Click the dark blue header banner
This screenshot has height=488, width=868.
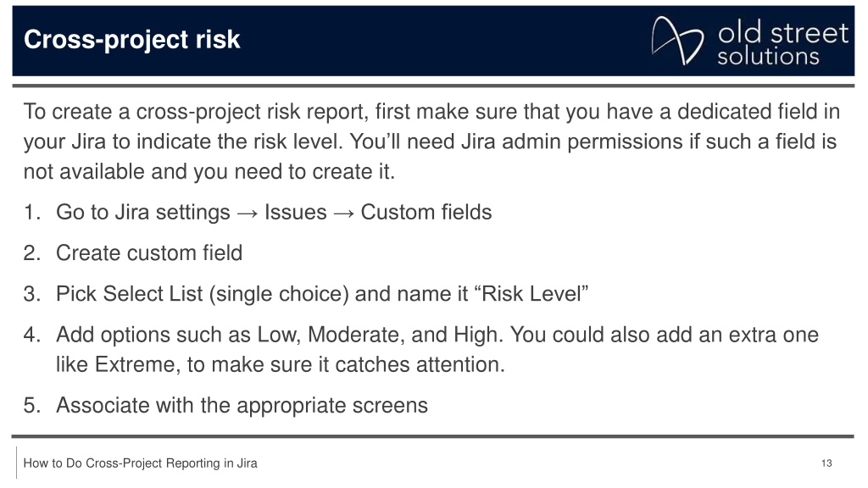[433, 41]
